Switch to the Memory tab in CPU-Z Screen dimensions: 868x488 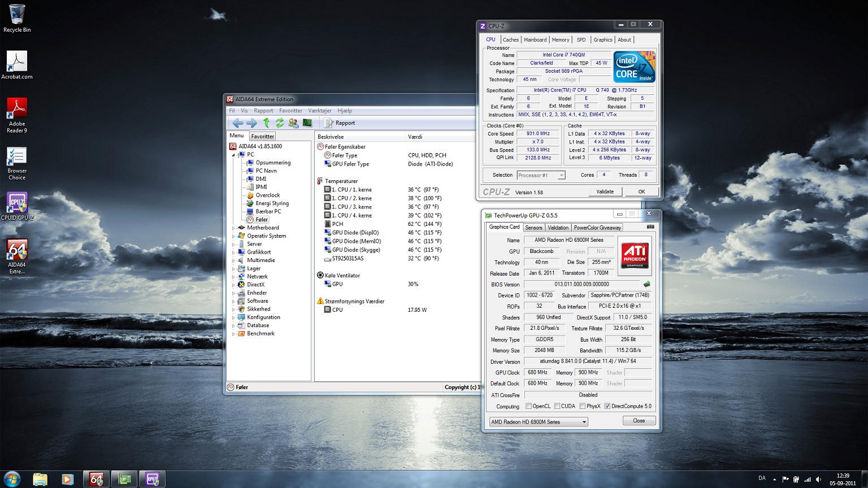(561, 40)
